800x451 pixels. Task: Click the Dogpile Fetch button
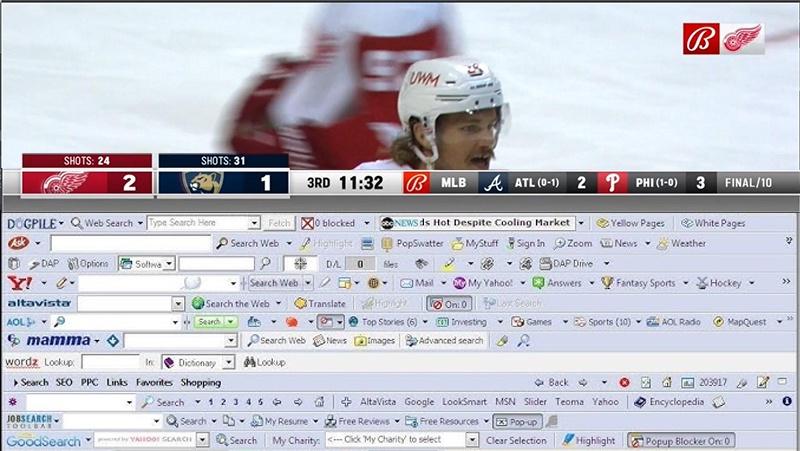[279, 223]
